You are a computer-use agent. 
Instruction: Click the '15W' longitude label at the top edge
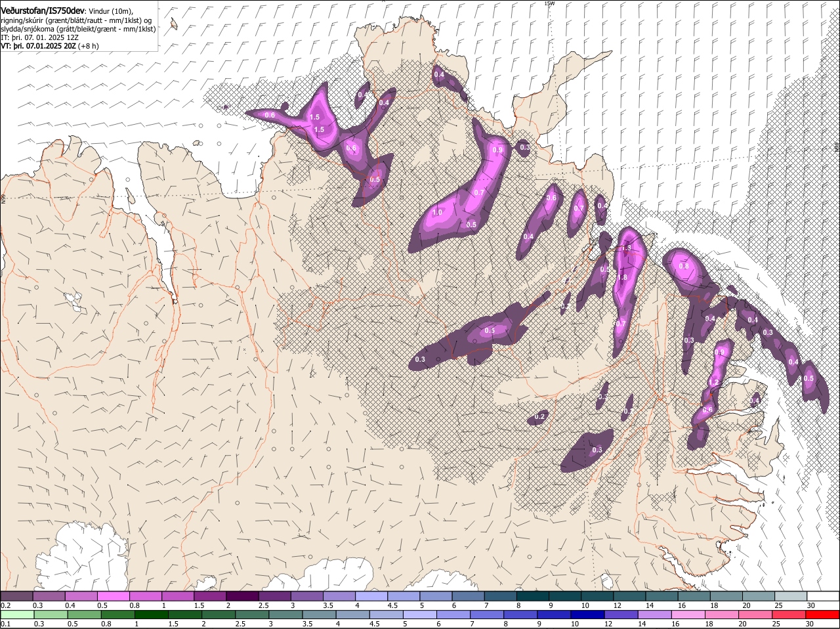coord(549,3)
